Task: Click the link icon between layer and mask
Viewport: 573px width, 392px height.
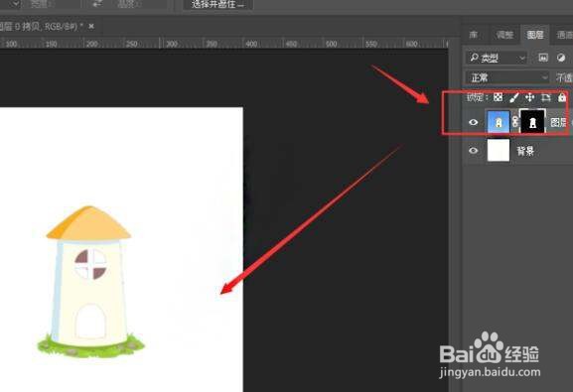Action: (x=514, y=122)
